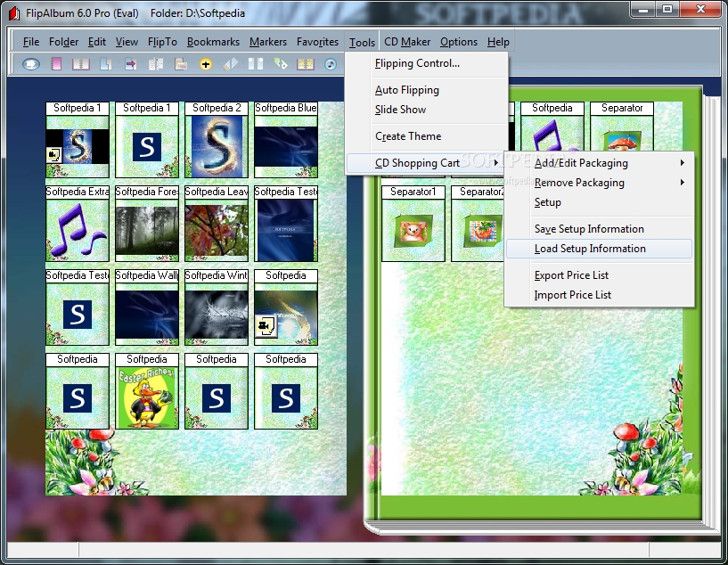This screenshot has width=728, height=565.
Task: Click the open spiral book toolbar icon
Action: pos(81,63)
